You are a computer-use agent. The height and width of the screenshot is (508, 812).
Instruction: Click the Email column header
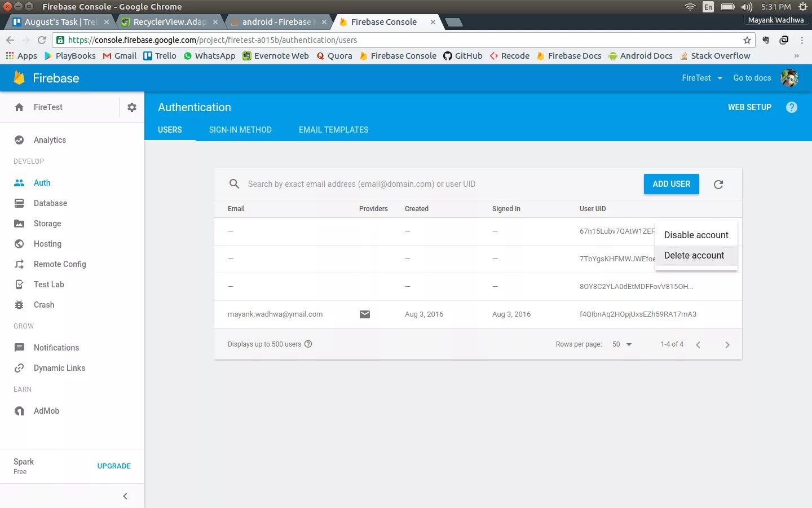[x=236, y=209]
